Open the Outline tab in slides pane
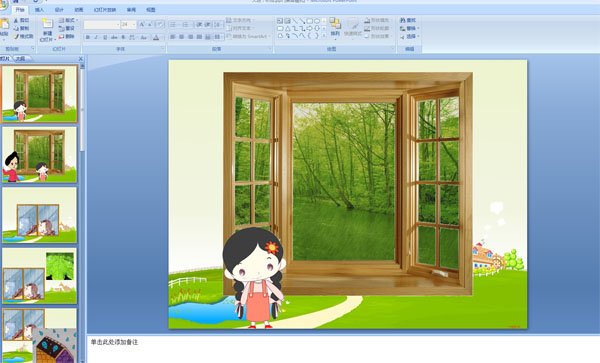Viewport: 600px width, 363px height. [x=21, y=59]
